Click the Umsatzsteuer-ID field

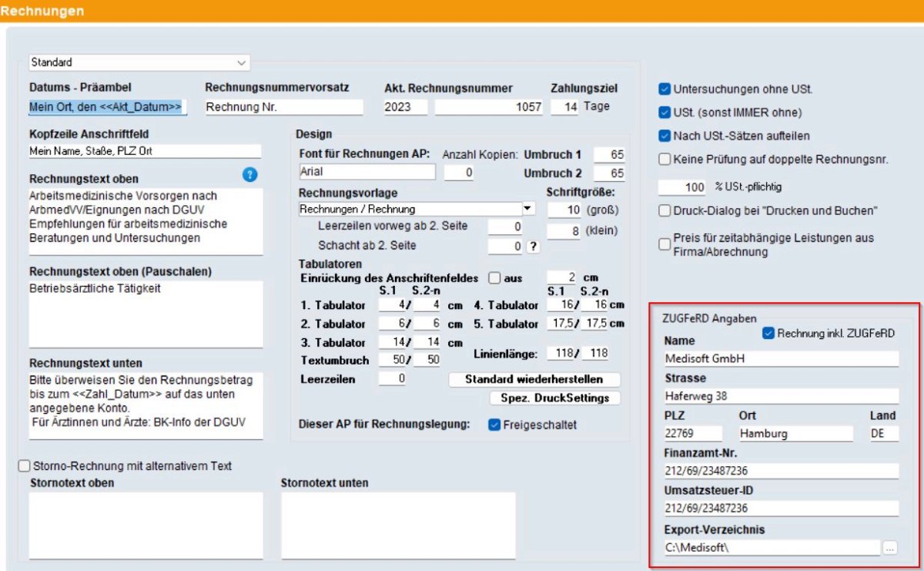781,509
